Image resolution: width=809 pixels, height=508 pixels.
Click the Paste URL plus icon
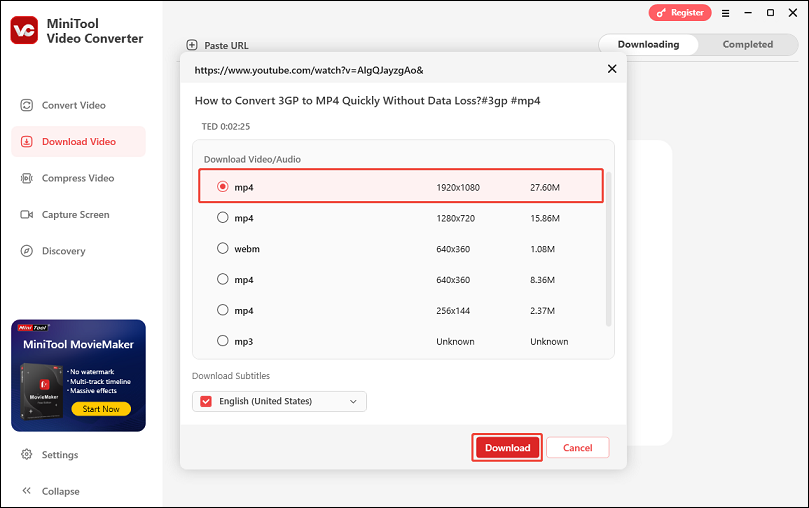pyautogui.click(x=192, y=45)
